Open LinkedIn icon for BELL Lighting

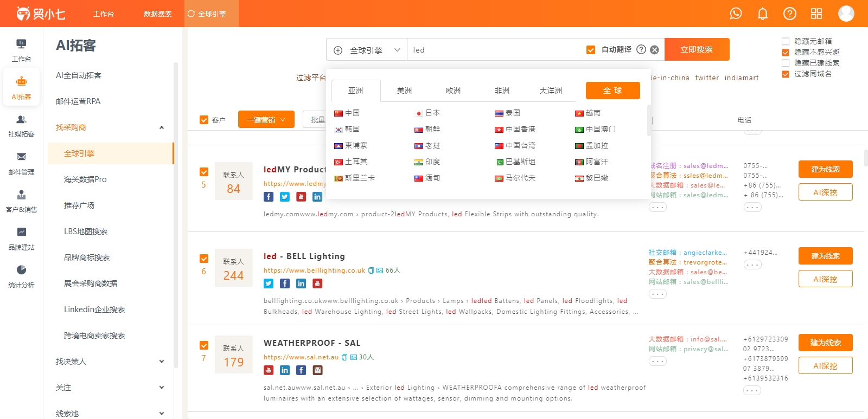point(301,283)
